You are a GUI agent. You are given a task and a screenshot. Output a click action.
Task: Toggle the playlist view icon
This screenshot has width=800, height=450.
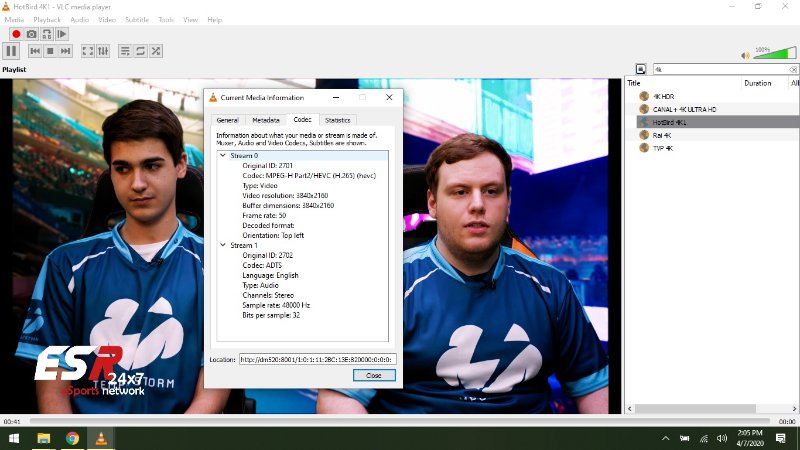tap(125, 51)
